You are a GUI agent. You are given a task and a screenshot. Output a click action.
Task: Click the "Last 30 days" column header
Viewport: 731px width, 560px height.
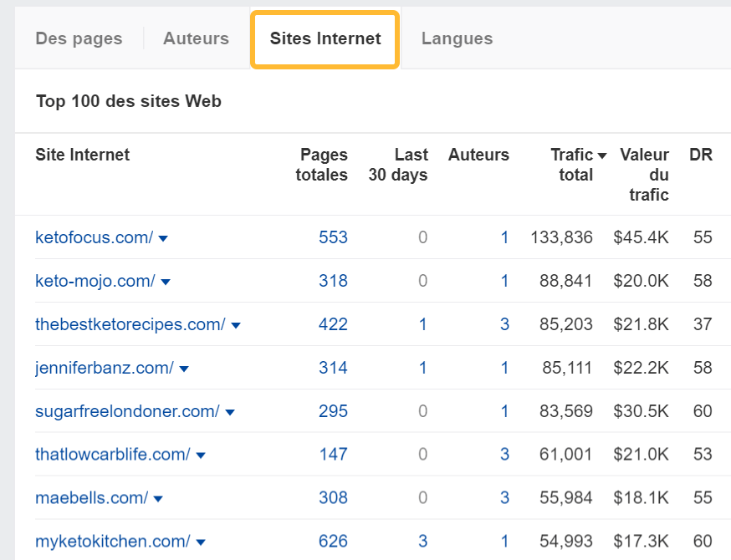click(x=397, y=165)
